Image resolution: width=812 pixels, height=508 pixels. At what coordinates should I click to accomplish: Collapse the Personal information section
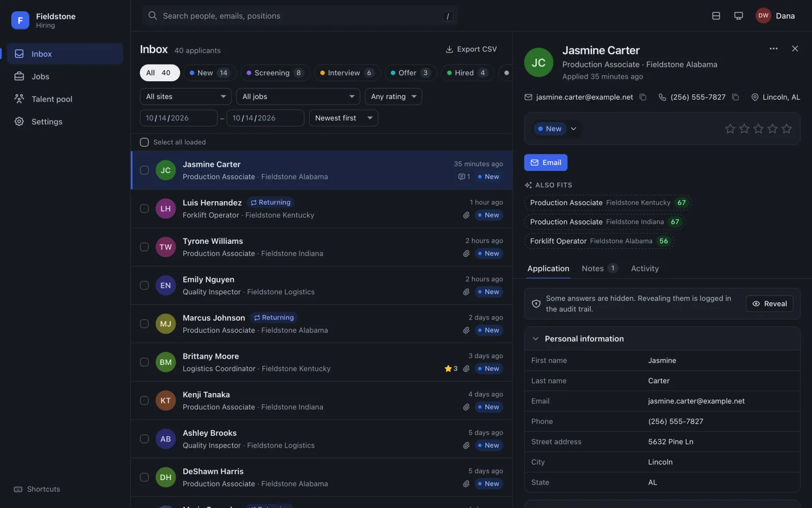click(662, 339)
